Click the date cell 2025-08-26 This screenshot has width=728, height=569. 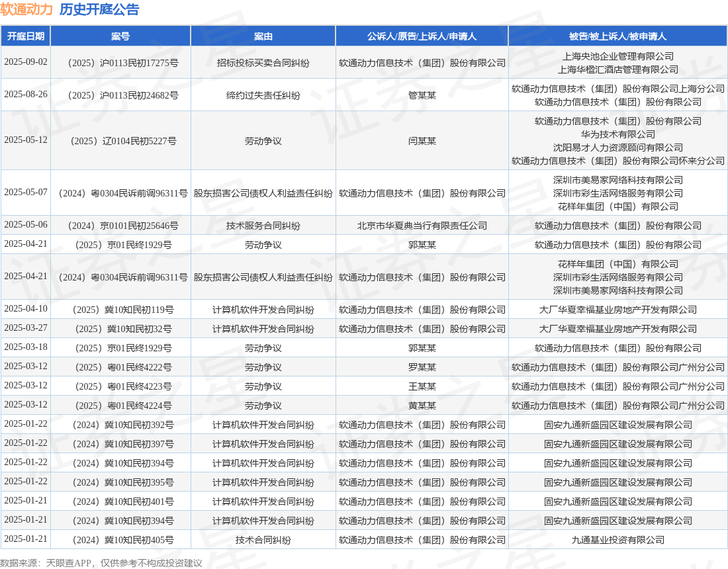(x=26, y=94)
